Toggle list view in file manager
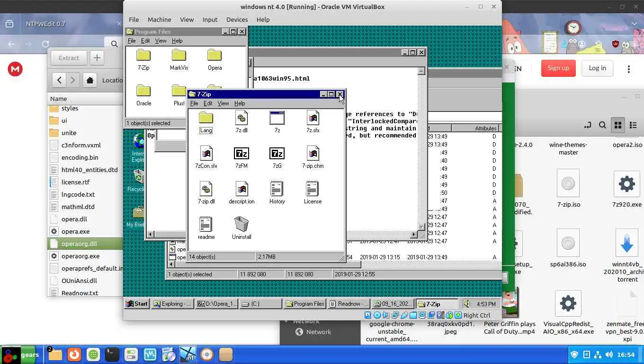 coord(633,125)
